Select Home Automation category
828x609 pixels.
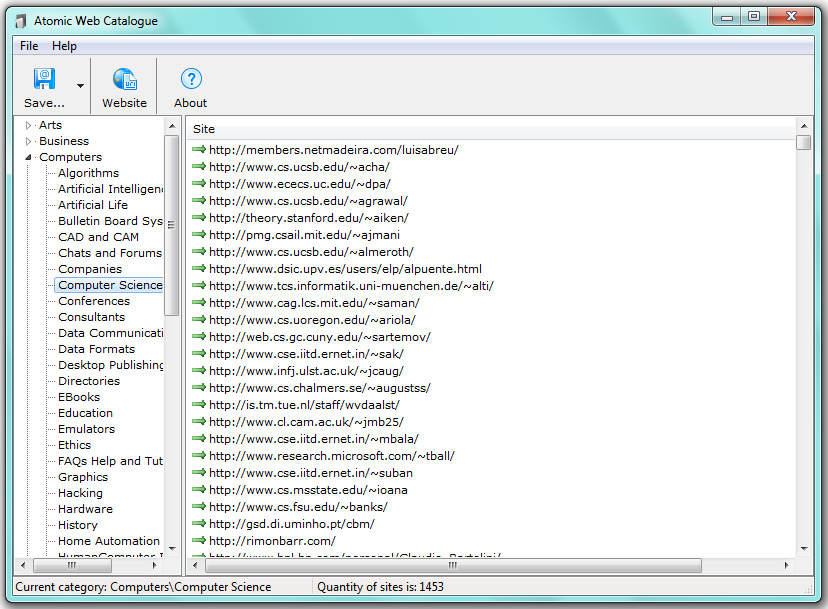(109, 541)
